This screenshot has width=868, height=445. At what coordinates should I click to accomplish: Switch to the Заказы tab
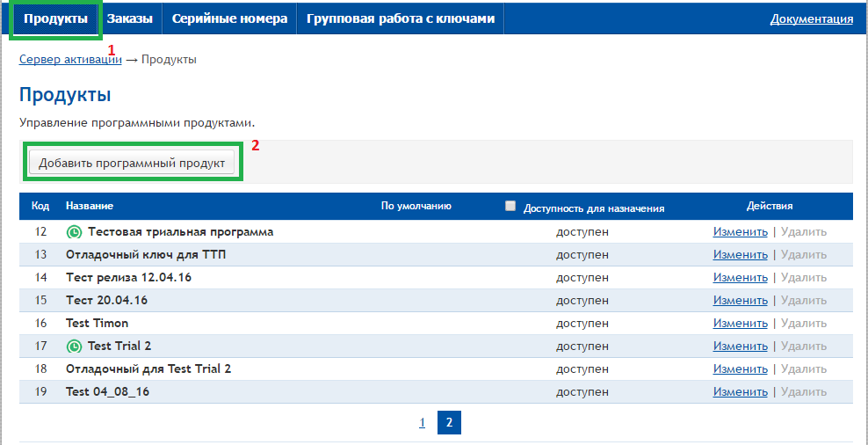(129, 18)
